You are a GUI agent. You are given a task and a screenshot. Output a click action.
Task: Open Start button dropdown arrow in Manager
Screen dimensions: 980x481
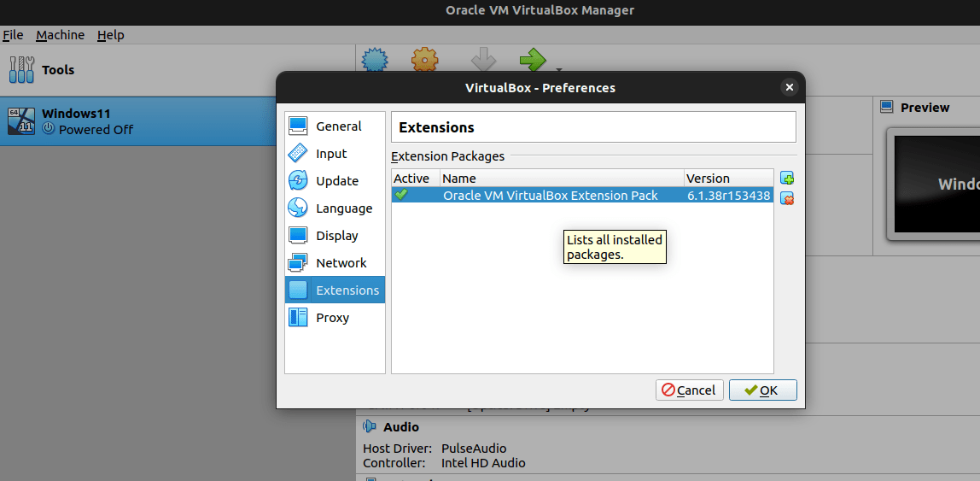click(559, 69)
